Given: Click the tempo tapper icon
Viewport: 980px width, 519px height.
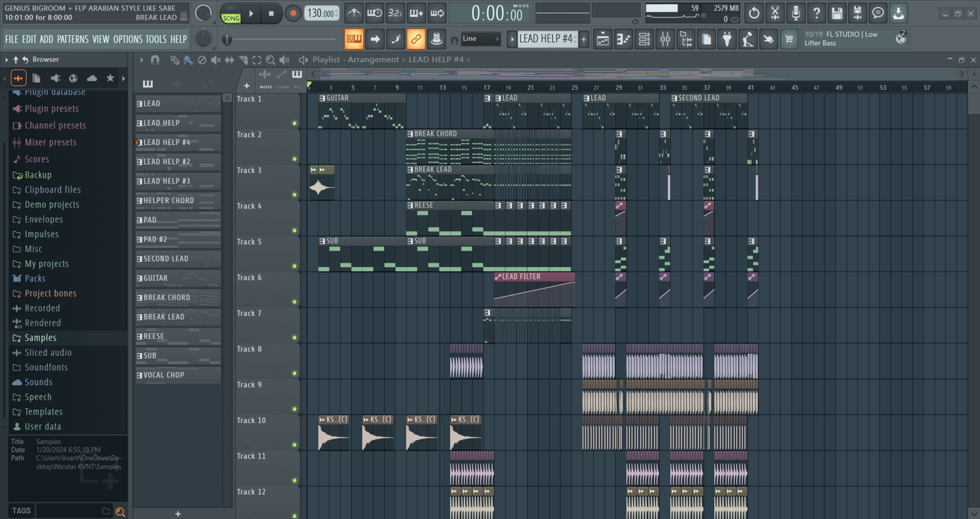Looking at the screenshot, I should 748,39.
